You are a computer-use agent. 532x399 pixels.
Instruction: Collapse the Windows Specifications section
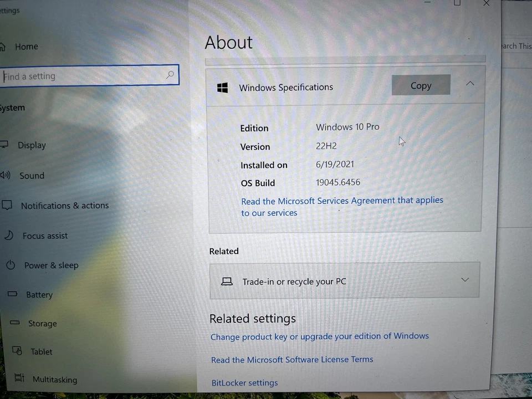[470, 84]
